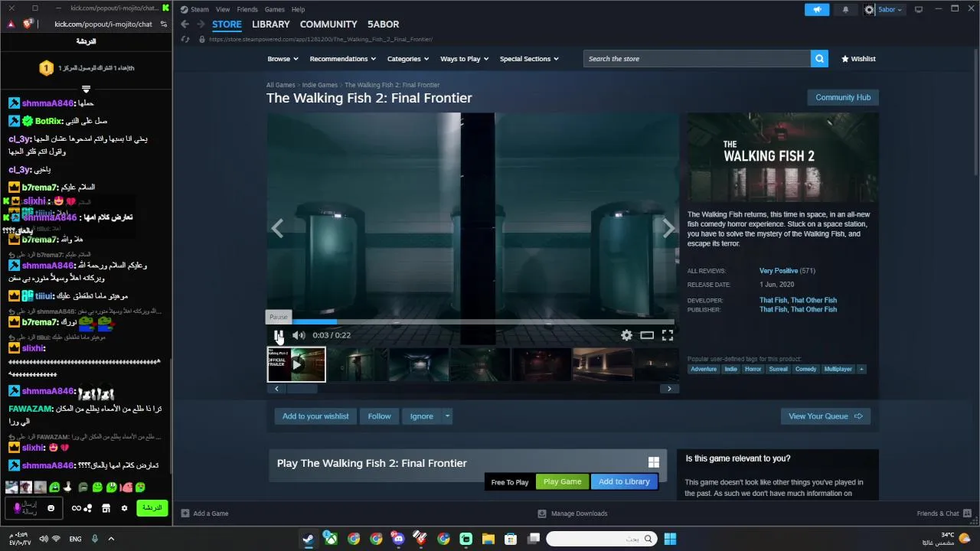
Task: Mute the trailer volume speaker icon
Action: (x=299, y=335)
